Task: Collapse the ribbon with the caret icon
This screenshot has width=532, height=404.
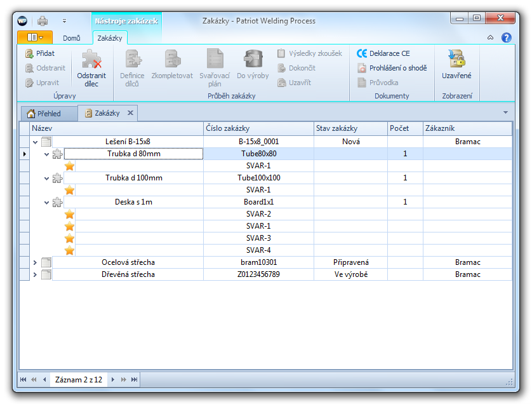Action: tap(490, 37)
